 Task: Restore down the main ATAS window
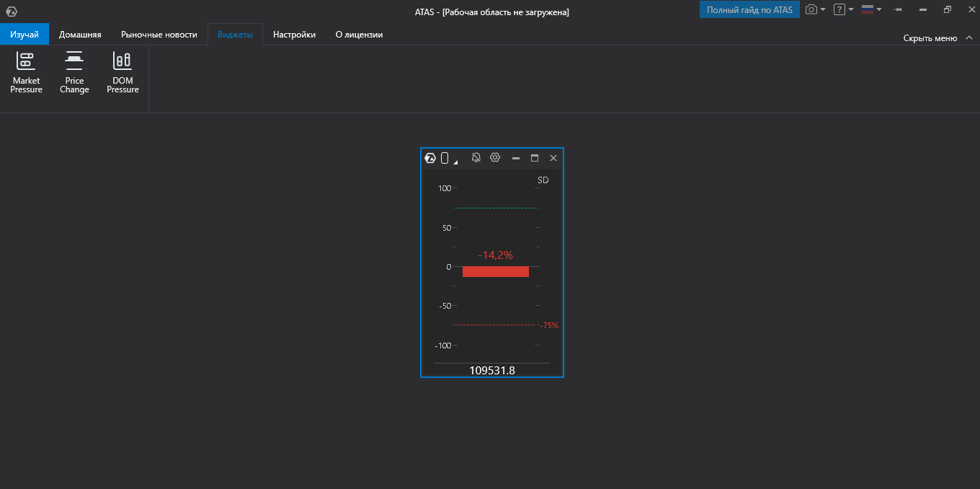tap(948, 10)
